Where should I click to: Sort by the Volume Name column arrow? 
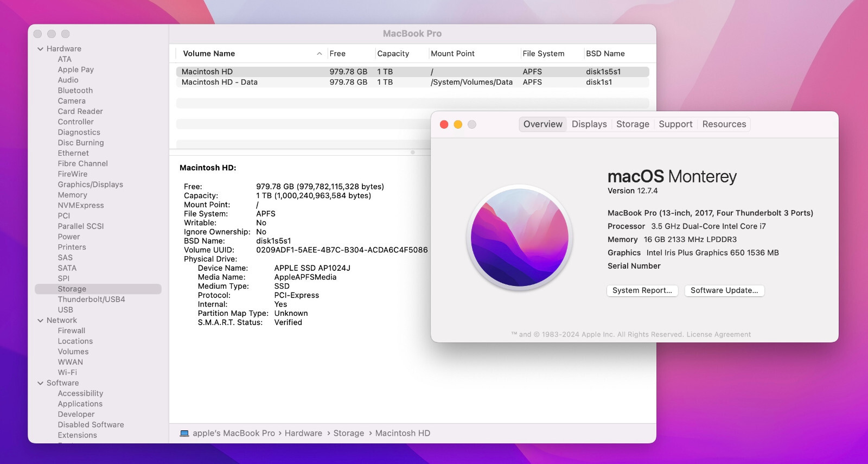tap(319, 54)
